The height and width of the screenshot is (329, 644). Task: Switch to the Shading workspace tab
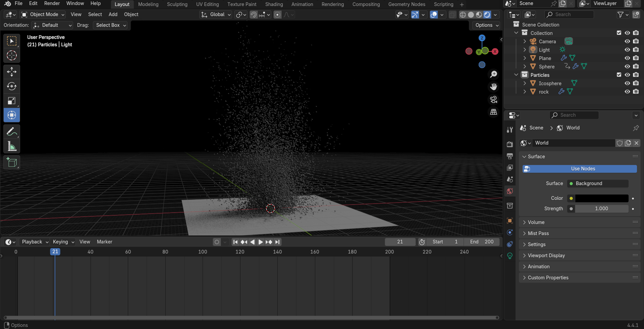273,4
